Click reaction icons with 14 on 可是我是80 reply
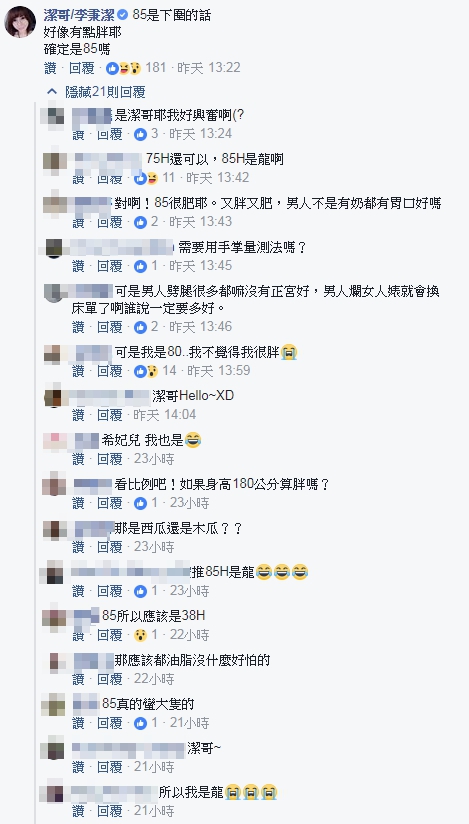Image resolution: width=469 pixels, height=824 pixels. (x=146, y=371)
